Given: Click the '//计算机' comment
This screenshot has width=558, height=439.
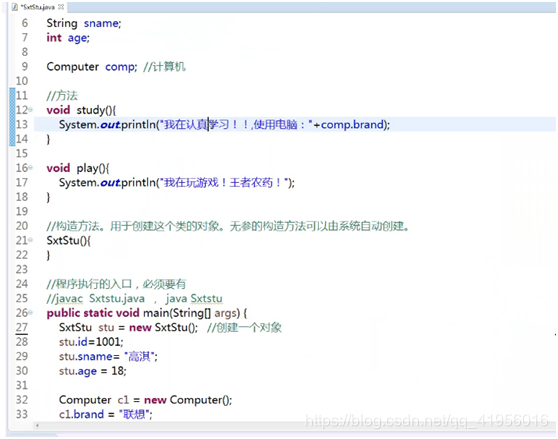Looking at the screenshot, I should pyautogui.click(x=164, y=67).
